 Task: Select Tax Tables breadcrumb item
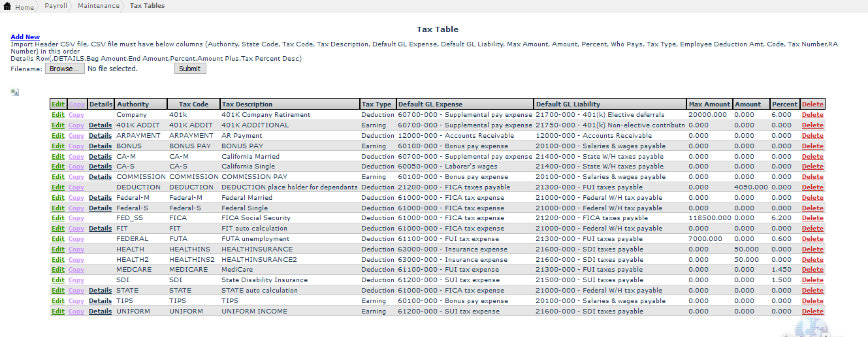click(147, 6)
